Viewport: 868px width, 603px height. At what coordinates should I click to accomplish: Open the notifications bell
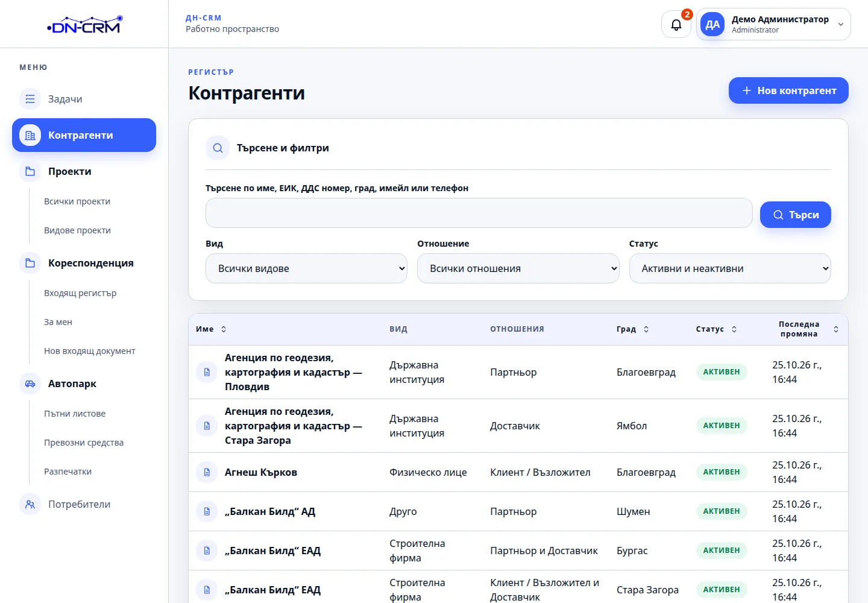(x=676, y=25)
